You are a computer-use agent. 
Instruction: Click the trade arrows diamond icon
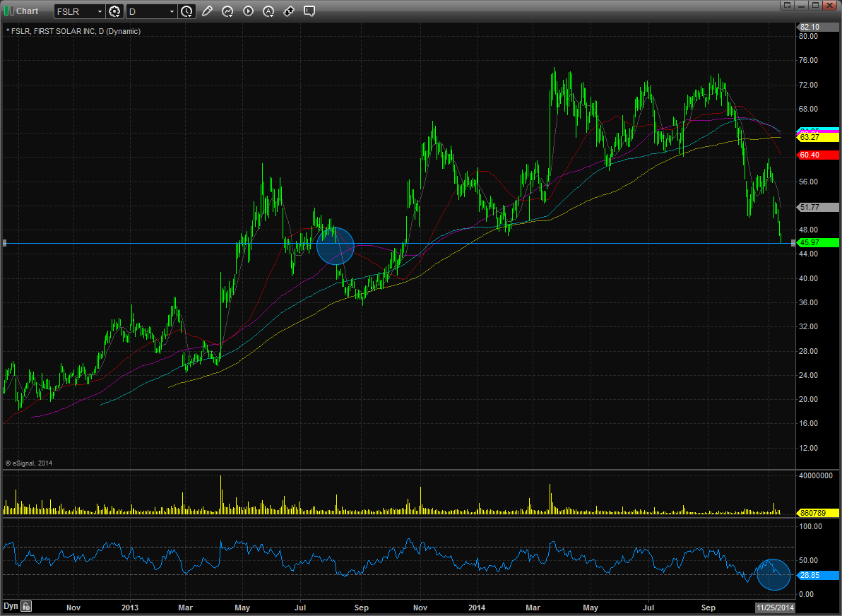coord(289,11)
